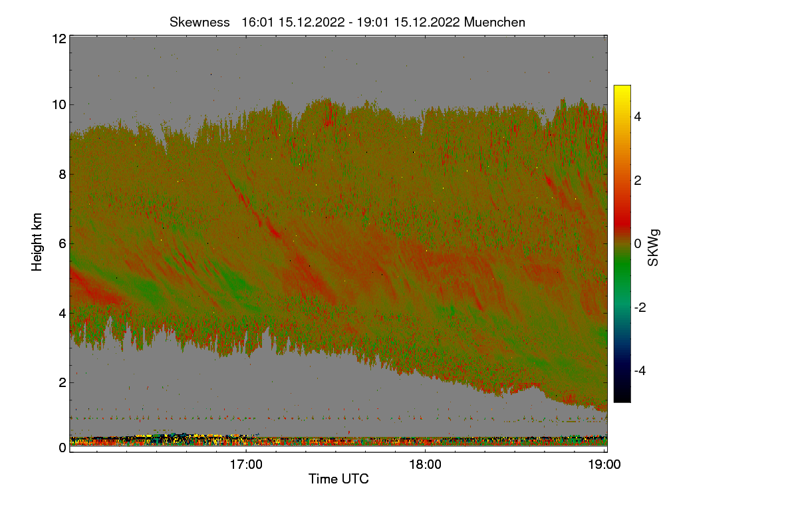The height and width of the screenshot is (532, 798).
Task: Click the height axis label 6
Action: [63, 243]
